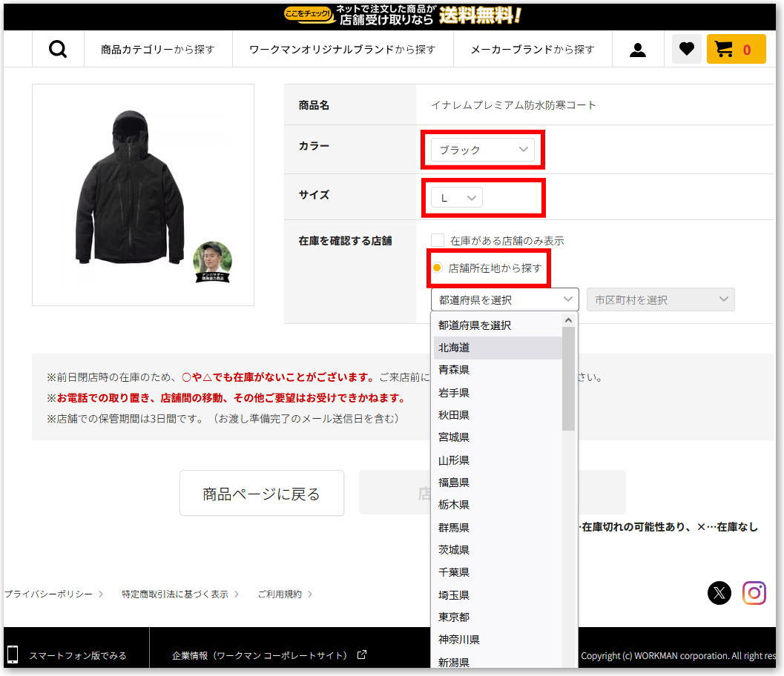Viewport: 784px width, 676px height.
Task: Select 東京都 from the prefecture list
Action: 498,617
